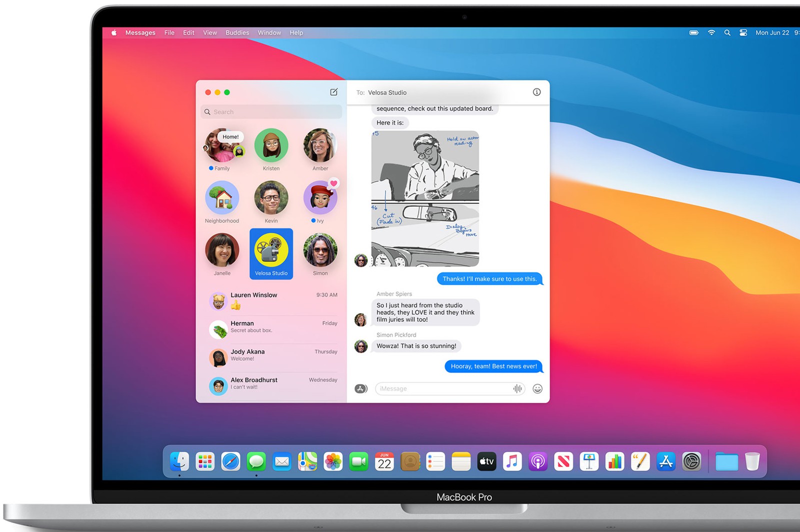This screenshot has height=532, width=800.
Task: Open the storyboard sketch image attachment
Action: (x=425, y=198)
